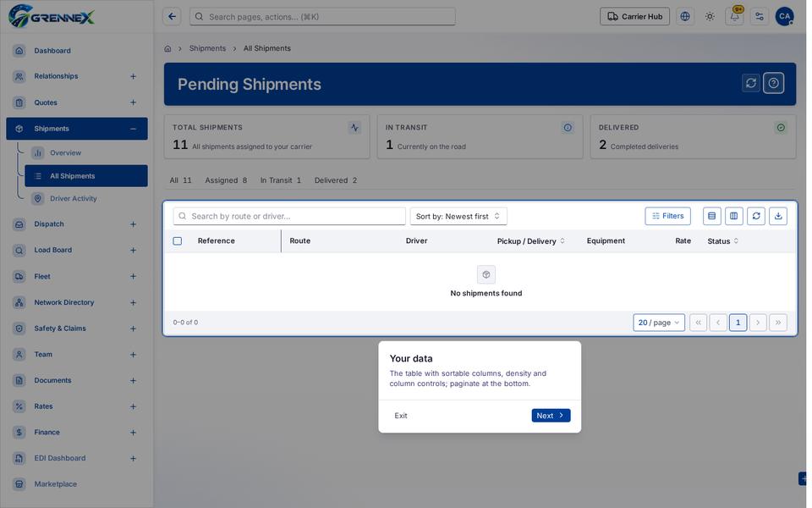
Task: Switch to the Delivered tab
Action: 336,180
